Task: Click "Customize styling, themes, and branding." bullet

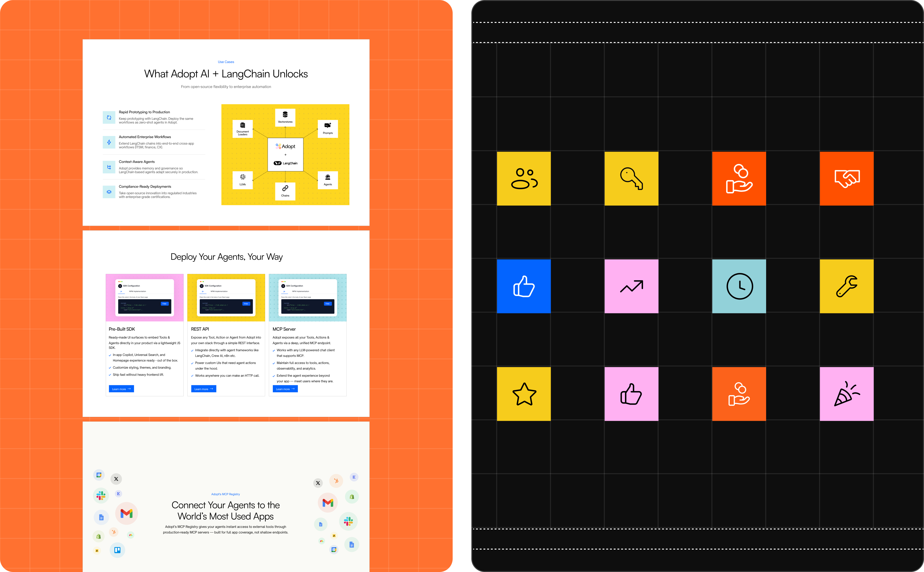Action: pos(142,367)
